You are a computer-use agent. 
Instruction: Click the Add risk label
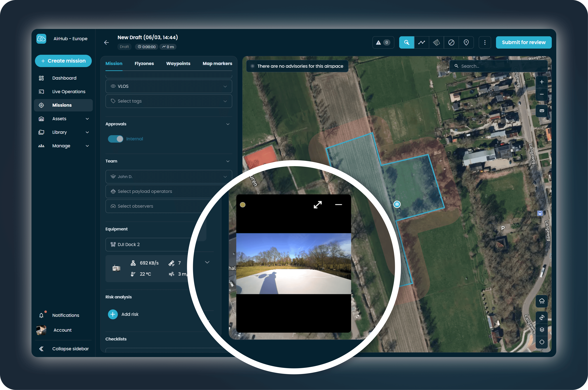[130, 314]
